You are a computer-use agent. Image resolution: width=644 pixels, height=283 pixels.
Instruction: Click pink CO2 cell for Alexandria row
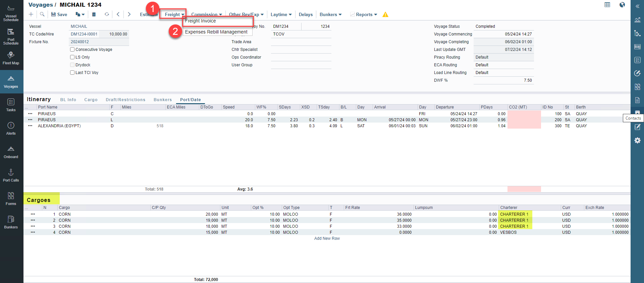click(x=524, y=126)
